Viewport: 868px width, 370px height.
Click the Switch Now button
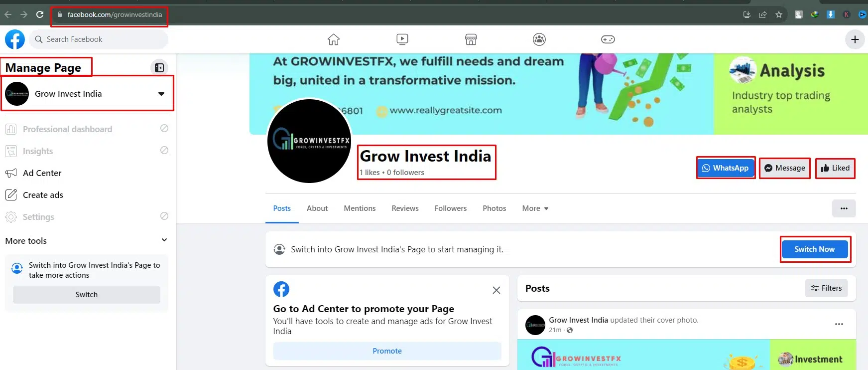814,249
